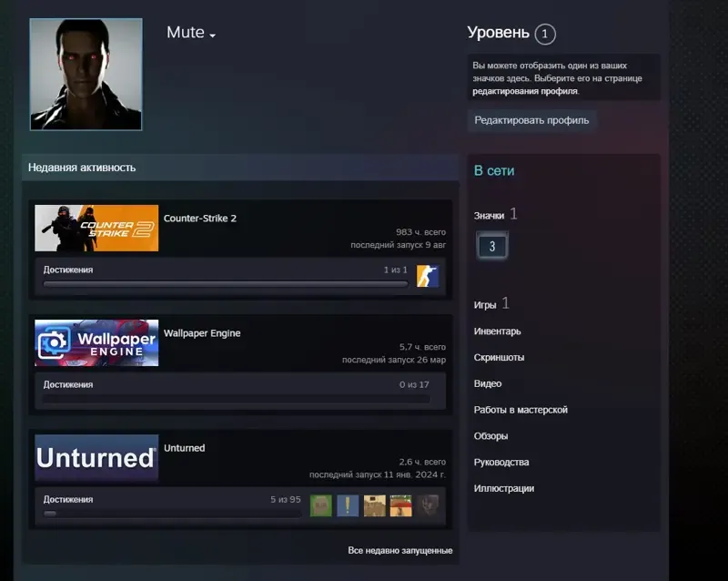Open the Counter-Strike 2 achievement icon
728x581 pixels.
tap(428, 276)
